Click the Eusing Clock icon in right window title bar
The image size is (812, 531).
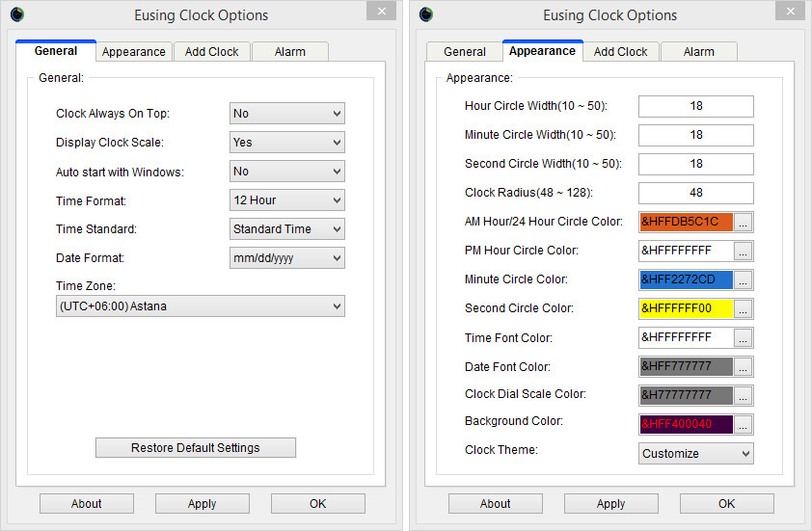[x=426, y=13]
